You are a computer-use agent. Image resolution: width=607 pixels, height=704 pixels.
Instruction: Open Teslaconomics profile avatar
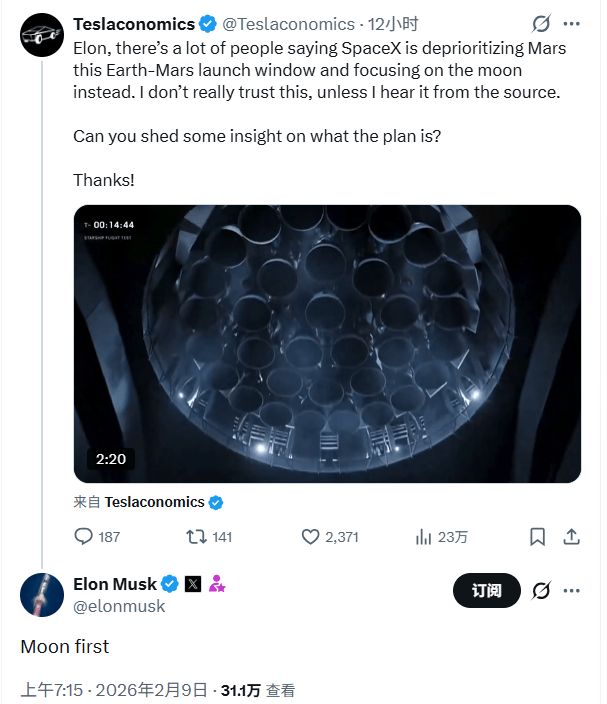tap(42, 37)
